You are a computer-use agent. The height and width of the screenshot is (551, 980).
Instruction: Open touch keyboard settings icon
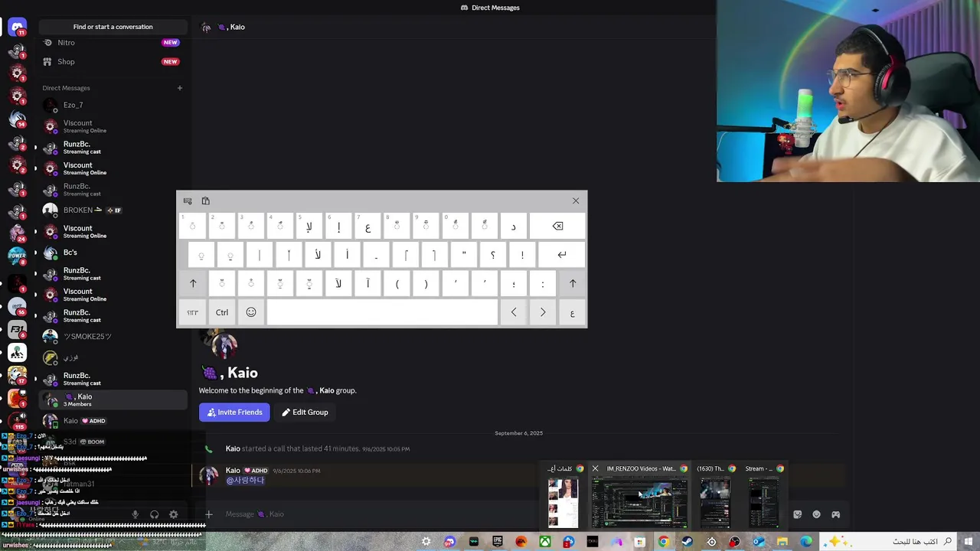coord(188,201)
